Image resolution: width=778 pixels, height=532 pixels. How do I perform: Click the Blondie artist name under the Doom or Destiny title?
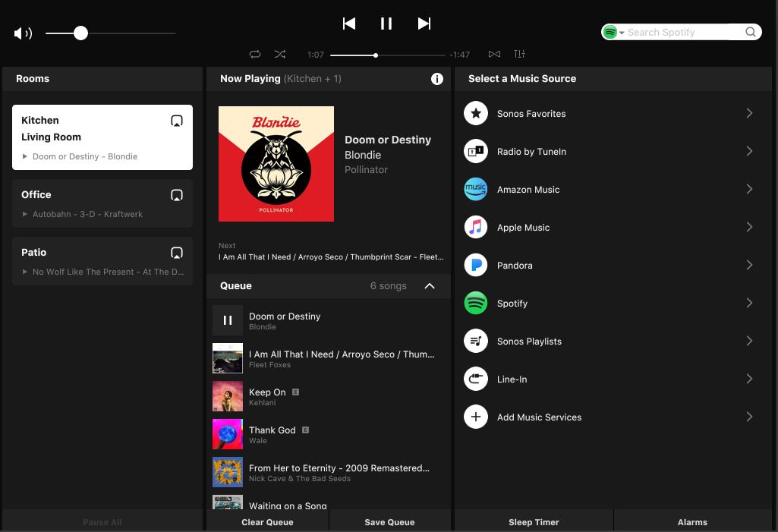click(363, 155)
